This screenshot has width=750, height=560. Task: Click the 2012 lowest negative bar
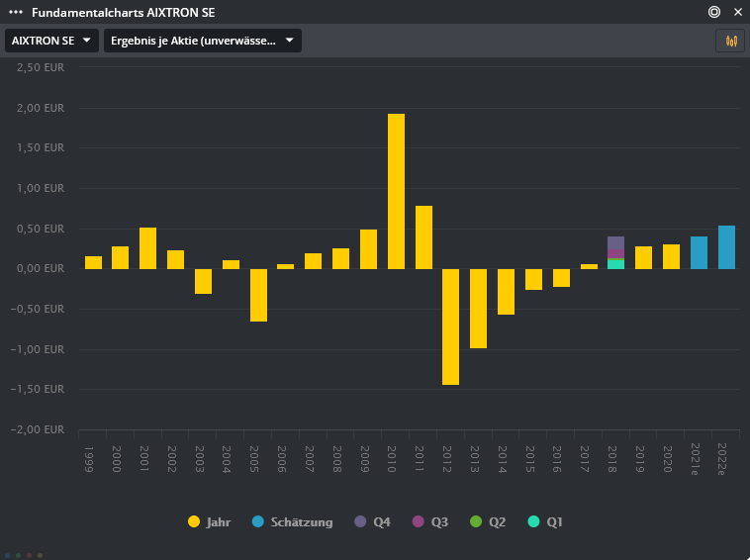(x=450, y=327)
